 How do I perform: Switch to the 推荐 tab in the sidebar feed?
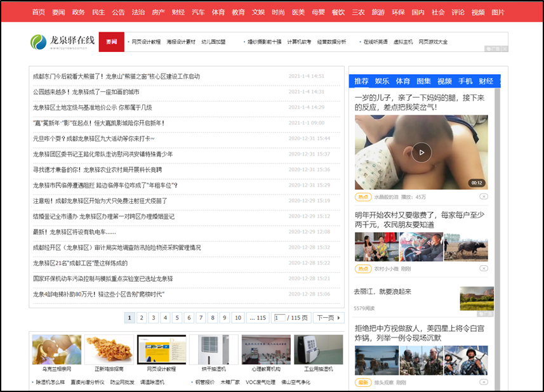pos(361,81)
